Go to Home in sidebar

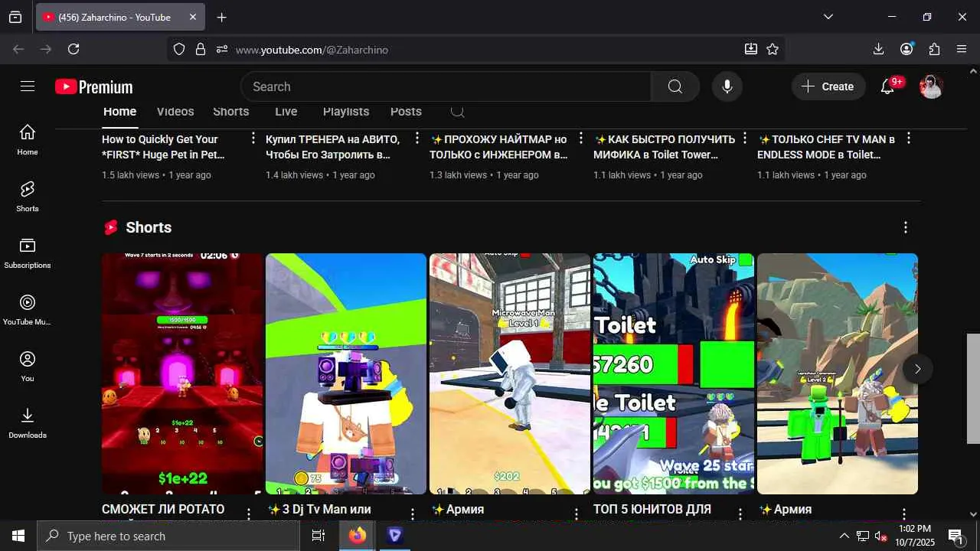[x=28, y=139]
